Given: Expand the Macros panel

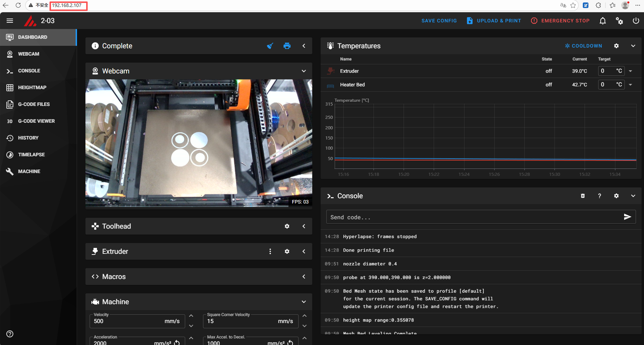Looking at the screenshot, I should pyautogui.click(x=304, y=277).
